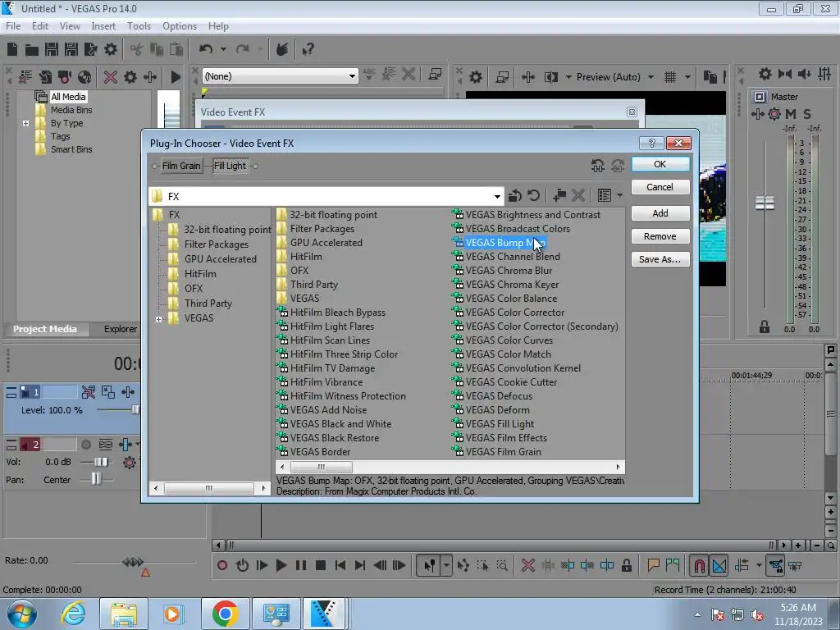Click the Normal Edit Tool icon
840x630 pixels.
pos(429,565)
